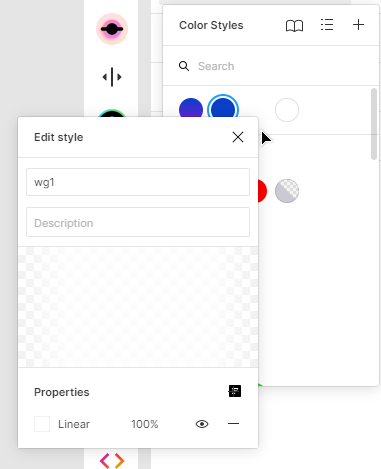Viewport: 381px width, 469px height.
Task: Remove the Linear fill with minus icon
Action: pos(233,424)
